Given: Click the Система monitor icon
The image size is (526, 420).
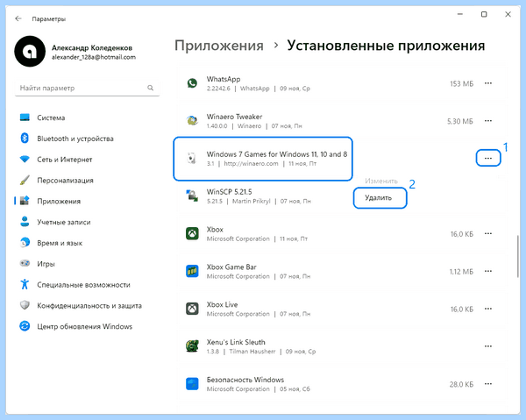Looking at the screenshot, I should 25,117.
